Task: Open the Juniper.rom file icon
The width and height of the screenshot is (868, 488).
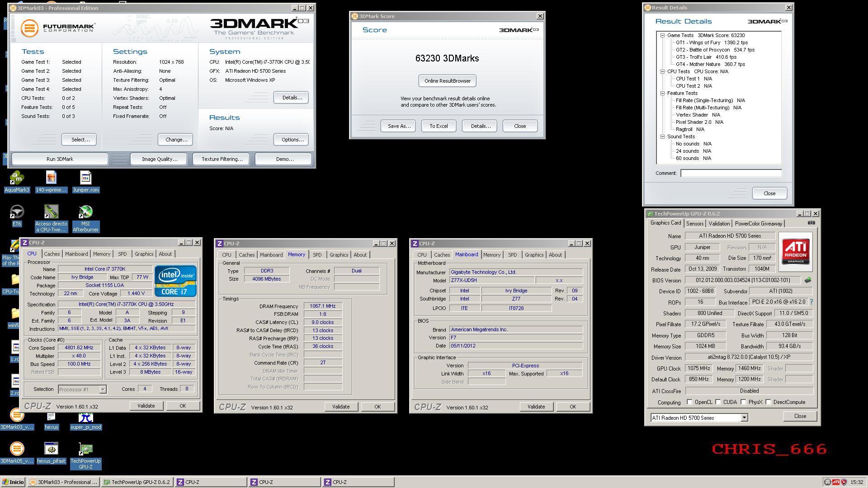Action: [x=85, y=181]
